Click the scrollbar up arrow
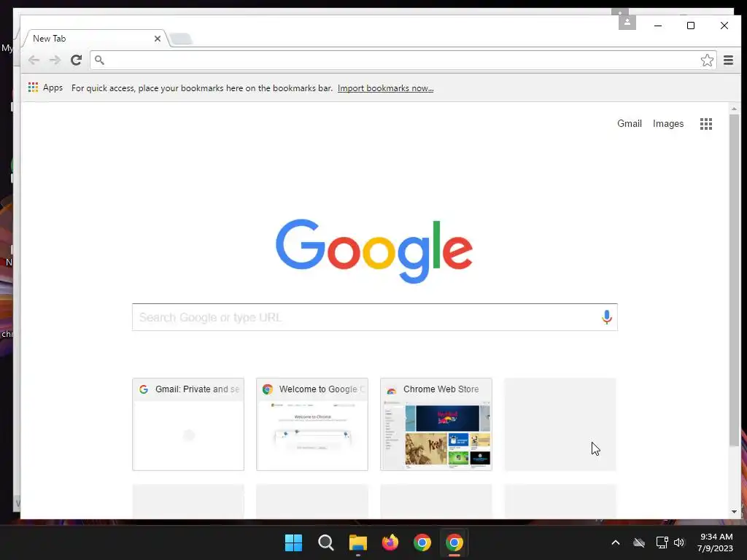Screen dimensions: 747x560 (734, 109)
